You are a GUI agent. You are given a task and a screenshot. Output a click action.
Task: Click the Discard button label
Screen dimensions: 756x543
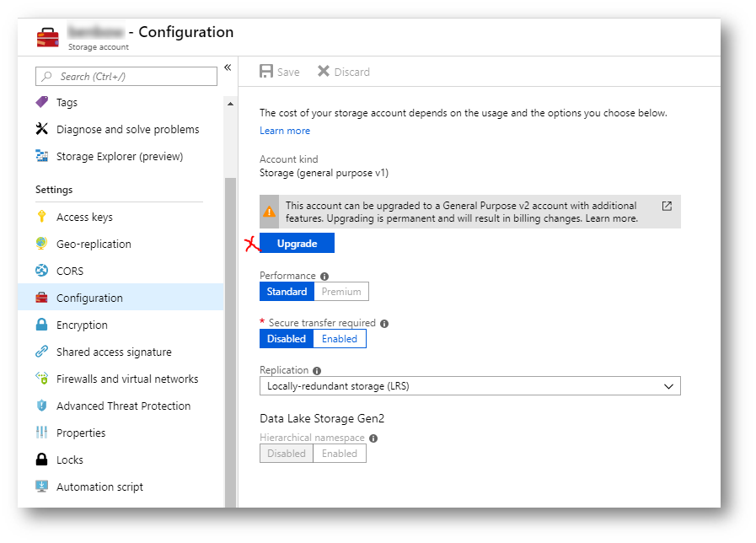click(x=352, y=72)
